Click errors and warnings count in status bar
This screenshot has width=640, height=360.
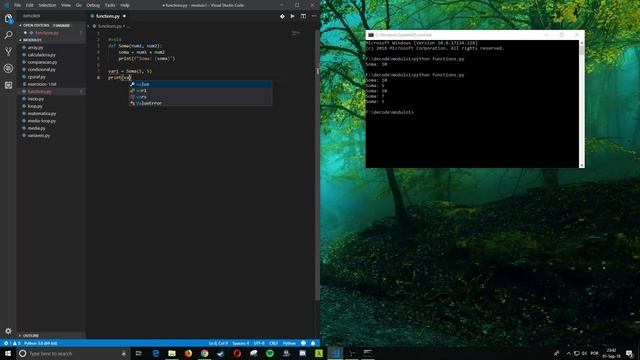coord(12,343)
